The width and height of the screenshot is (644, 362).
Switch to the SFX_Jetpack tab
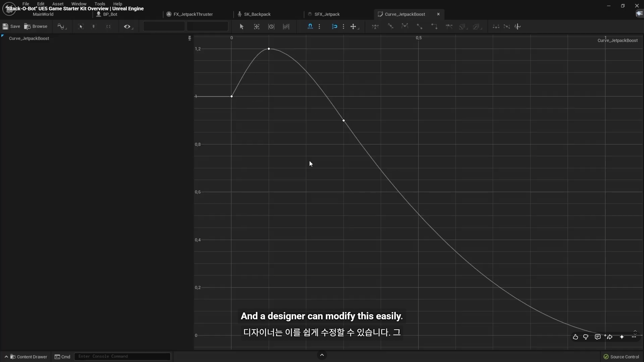pos(327,14)
